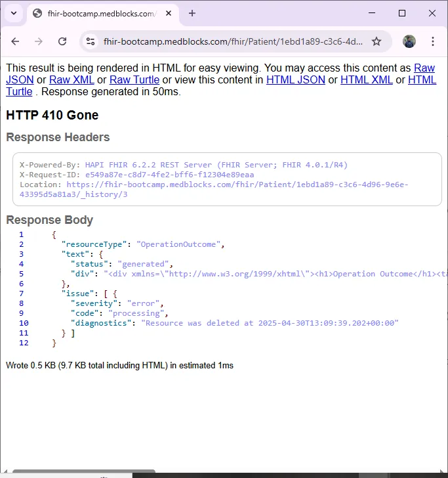Screen dimensions: 448x478
Task: Maximize the browser window
Action: 402,13
